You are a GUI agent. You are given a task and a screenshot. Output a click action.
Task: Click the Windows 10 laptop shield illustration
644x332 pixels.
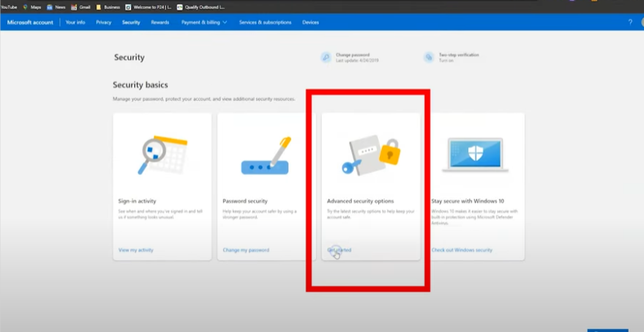[x=476, y=155]
